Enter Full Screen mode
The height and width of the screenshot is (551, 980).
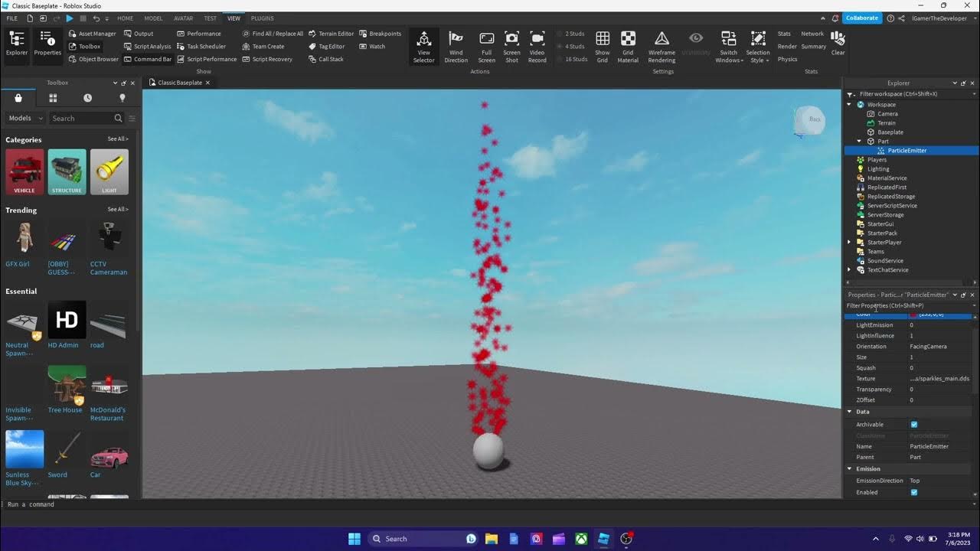point(486,47)
